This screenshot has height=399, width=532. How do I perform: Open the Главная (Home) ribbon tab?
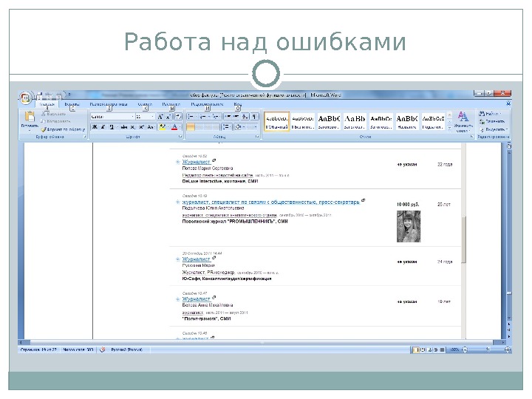click(x=47, y=104)
